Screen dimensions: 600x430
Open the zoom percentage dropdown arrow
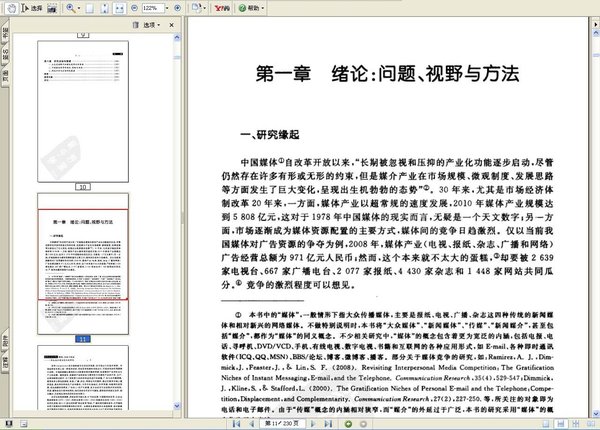coord(167,8)
